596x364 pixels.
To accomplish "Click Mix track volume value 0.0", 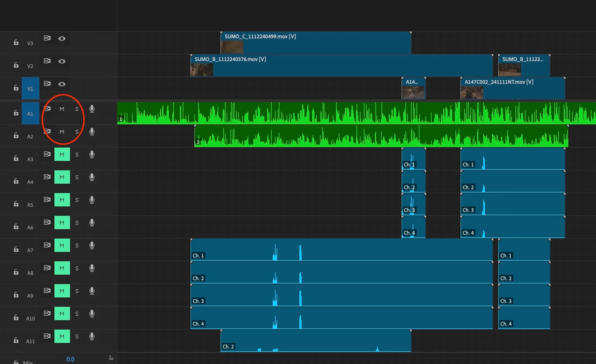I will [x=70, y=359].
